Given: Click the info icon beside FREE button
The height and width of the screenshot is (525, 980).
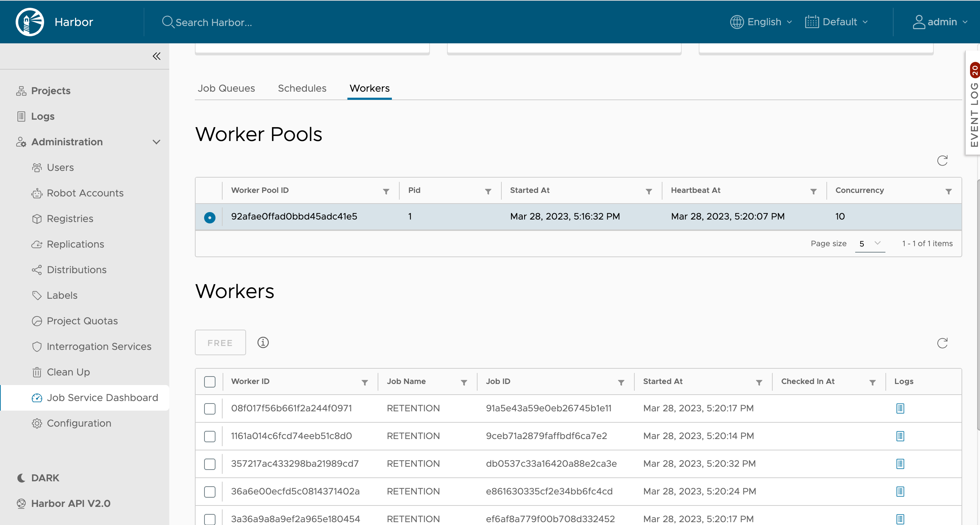Looking at the screenshot, I should pos(263,342).
